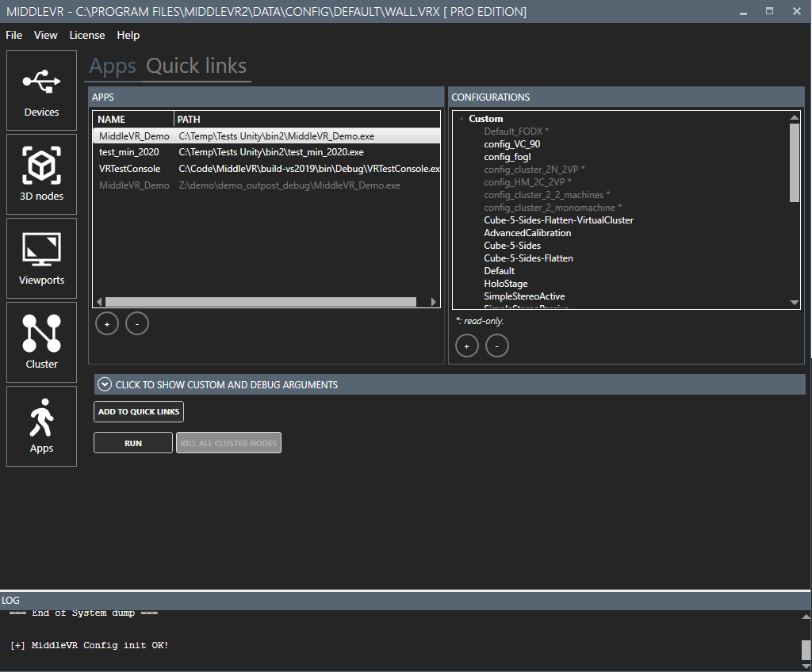Click the apps list horizontal scrollbar thumb

(x=260, y=302)
